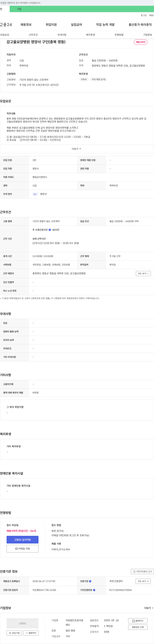
Task: Click 국민연금, 고용보험, 산재보험, 건강보험 text
Action: (51, 265)
